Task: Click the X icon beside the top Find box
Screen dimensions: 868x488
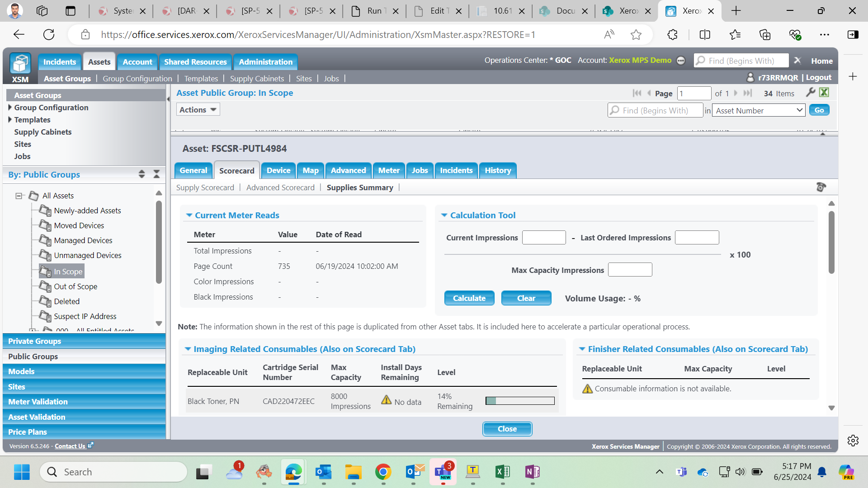Action: click(x=797, y=61)
